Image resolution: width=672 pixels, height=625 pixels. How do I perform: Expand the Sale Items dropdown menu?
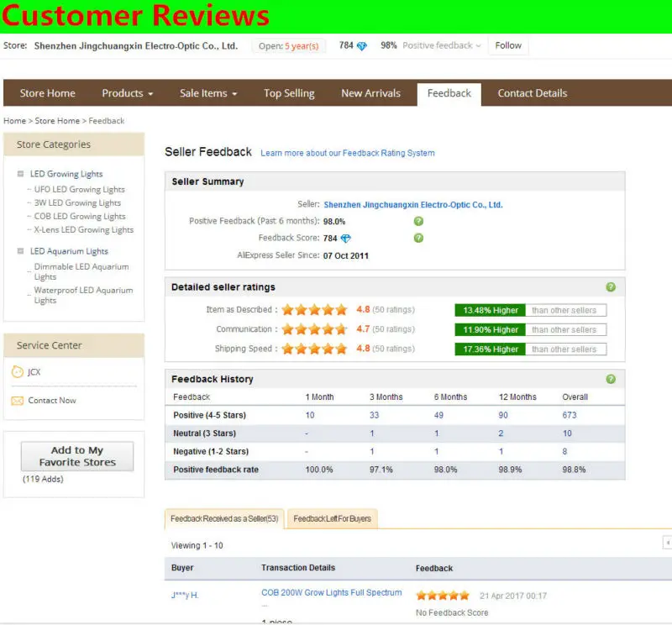click(x=208, y=93)
